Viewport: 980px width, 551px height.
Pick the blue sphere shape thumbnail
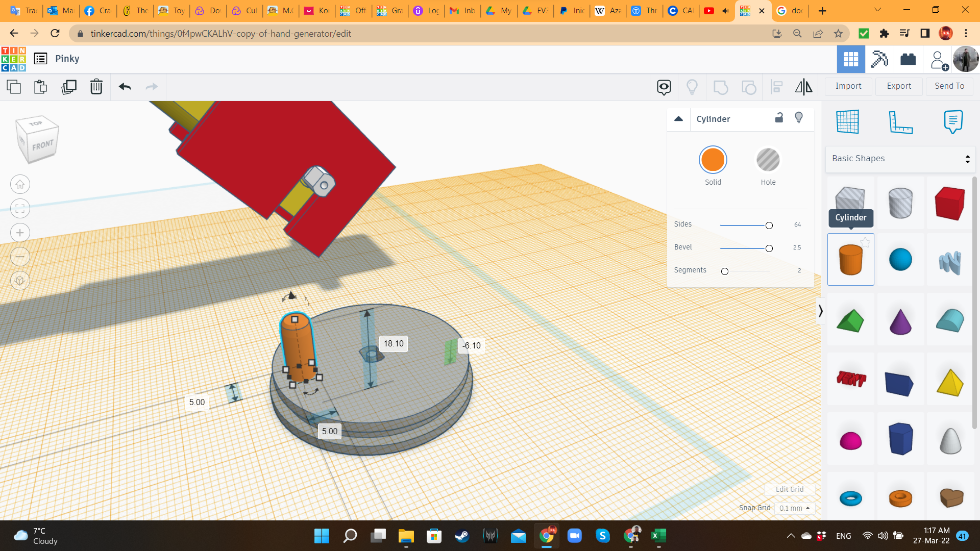coord(900,259)
